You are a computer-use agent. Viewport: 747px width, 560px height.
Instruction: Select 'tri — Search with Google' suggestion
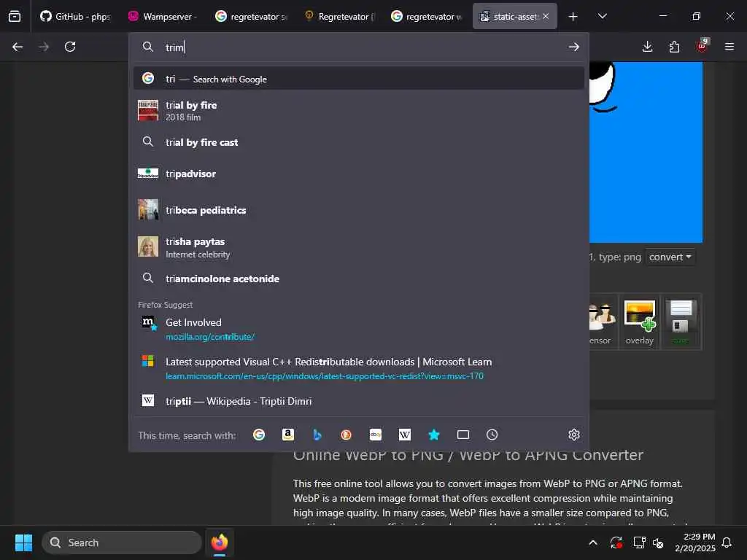click(x=359, y=79)
